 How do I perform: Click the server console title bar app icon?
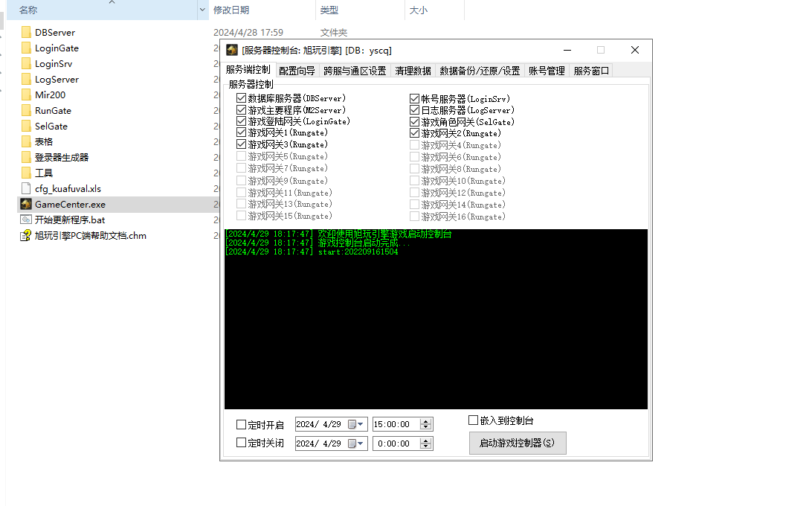(x=232, y=50)
